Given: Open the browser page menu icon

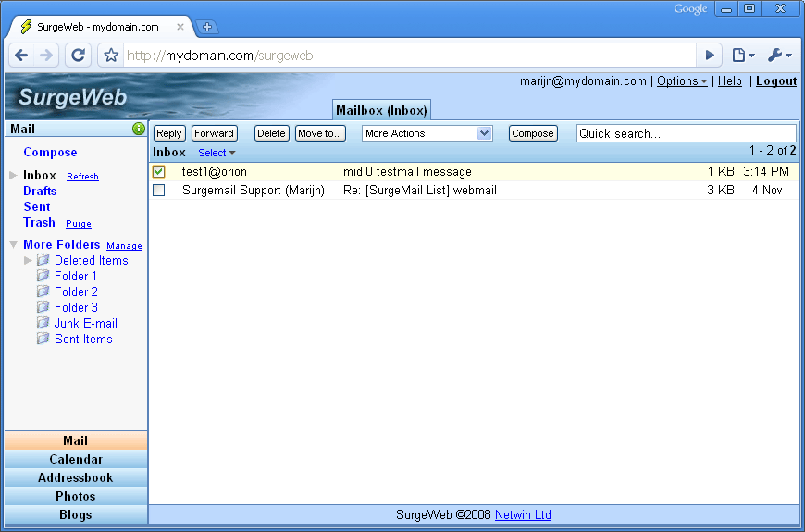Looking at the screenshot, I should 742,56.
